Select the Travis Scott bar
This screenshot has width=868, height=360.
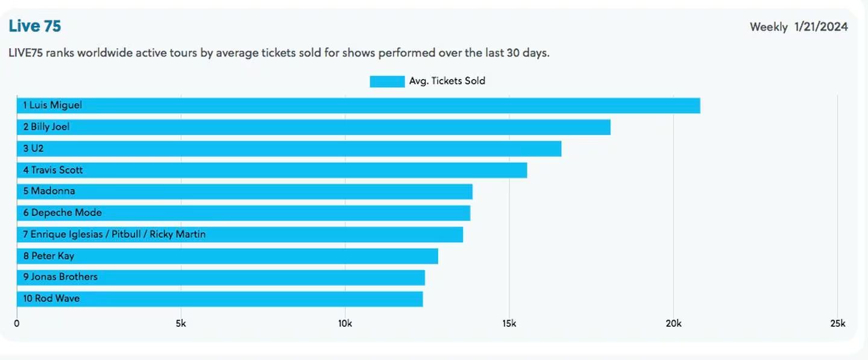271,170
